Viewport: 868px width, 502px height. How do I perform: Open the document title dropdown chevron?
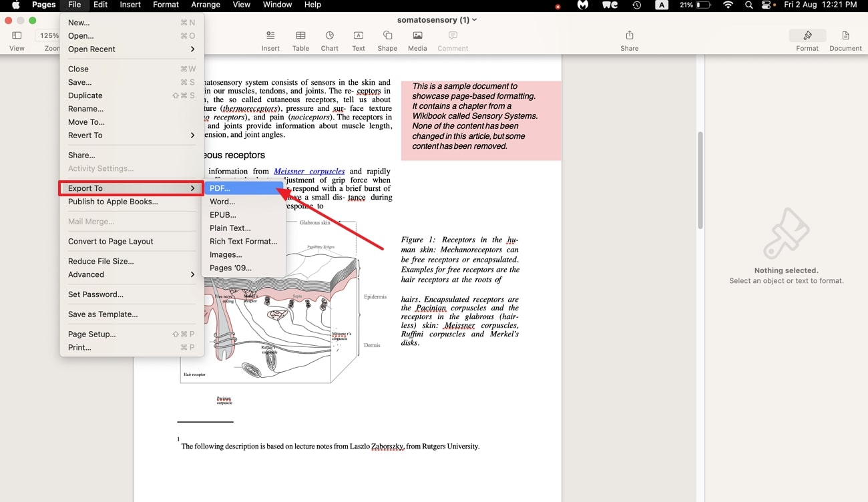pos(475,20)
